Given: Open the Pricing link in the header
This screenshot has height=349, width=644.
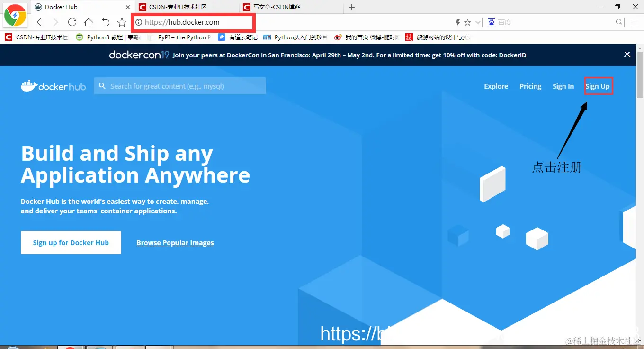Looking at the screenshot, I should click(530, 86).
